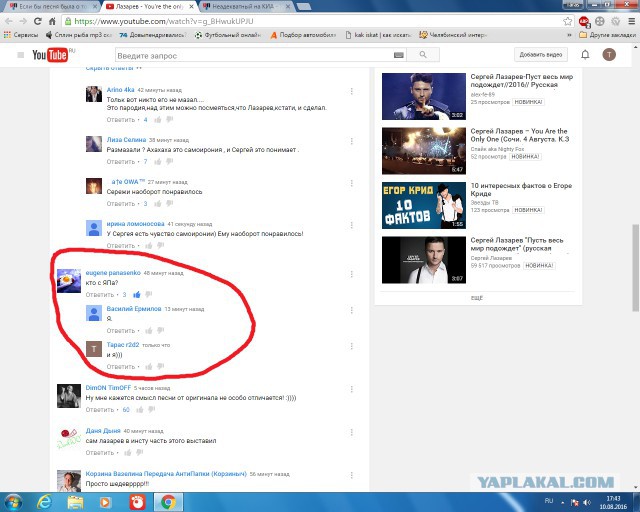Open the volume speaker tray icon

587,502
